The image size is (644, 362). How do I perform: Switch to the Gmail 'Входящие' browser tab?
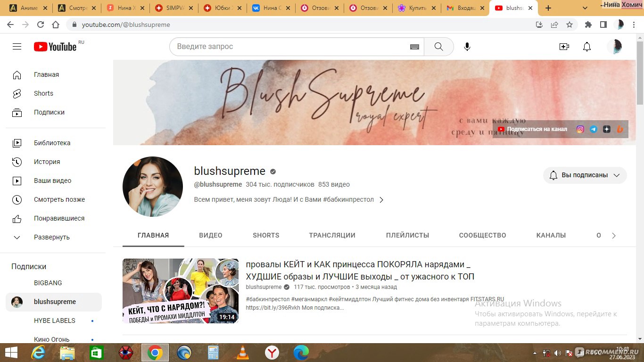pyautogui.click(x=465, y=8)
